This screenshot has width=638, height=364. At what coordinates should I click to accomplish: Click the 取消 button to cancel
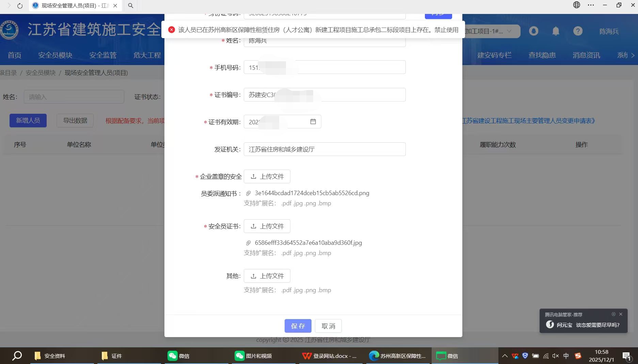click(328, 326)
